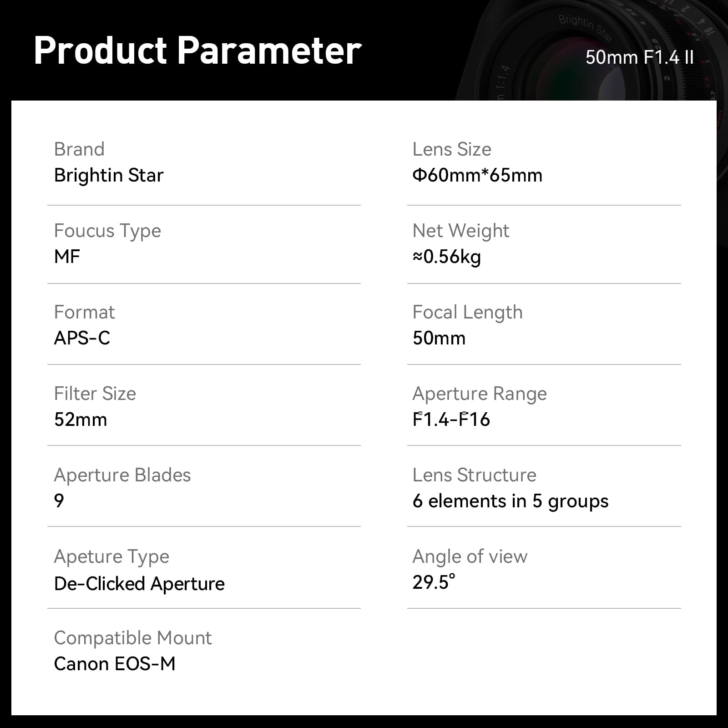Click the Foucus Type label
The height and width of the screenshot is (728, 728).
tap(107, 231)
